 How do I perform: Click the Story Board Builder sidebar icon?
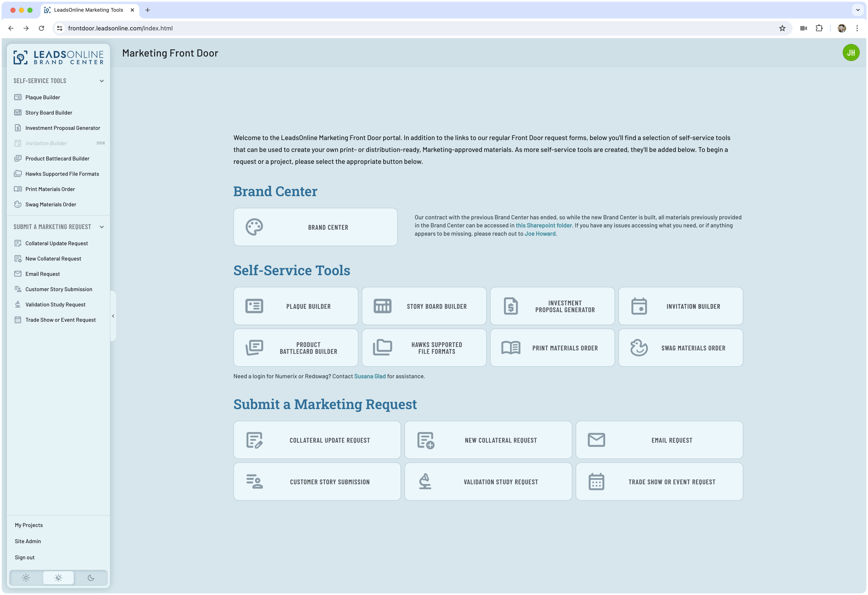click(18, 112)
